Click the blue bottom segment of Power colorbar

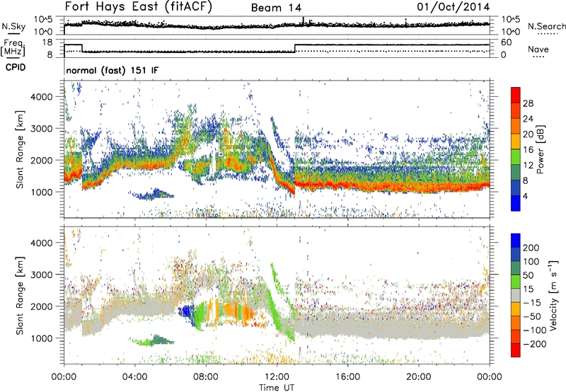coord(516,203)
